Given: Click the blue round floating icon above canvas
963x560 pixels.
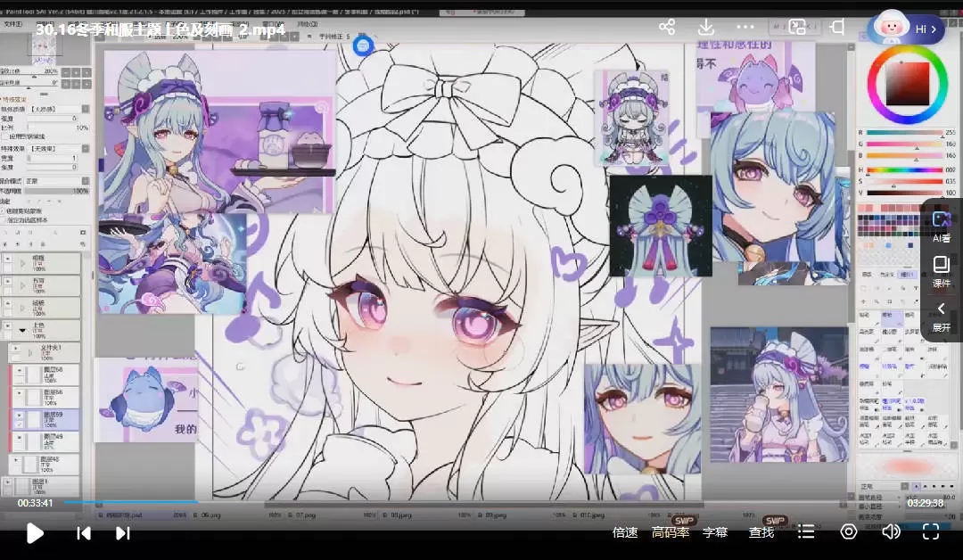Looking at the screenshot, I should tap(363, 45).
